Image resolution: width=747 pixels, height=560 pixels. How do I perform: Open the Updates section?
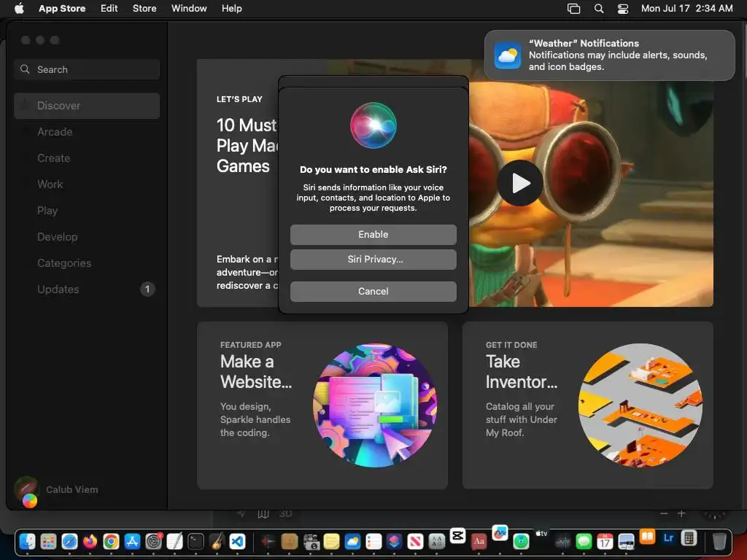click(x=87, y=289)
